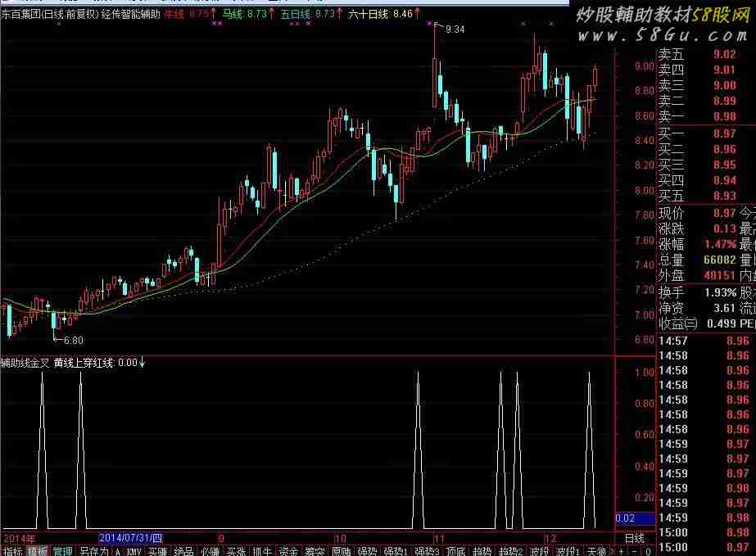Switch to the 趋势2 indicator tab
This screenshot has width=756, height=556.
510,551
